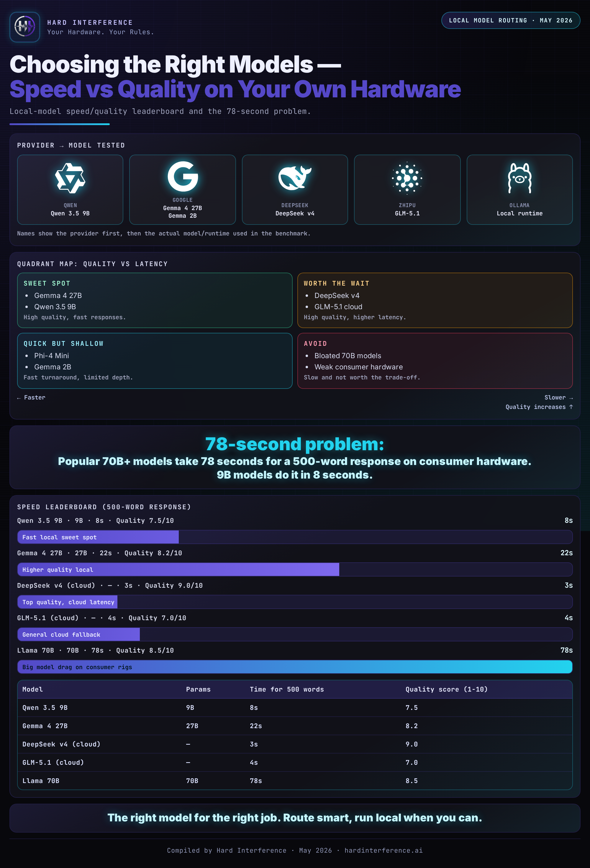Click the 78s value beside Llama bar

click(566, 650)
